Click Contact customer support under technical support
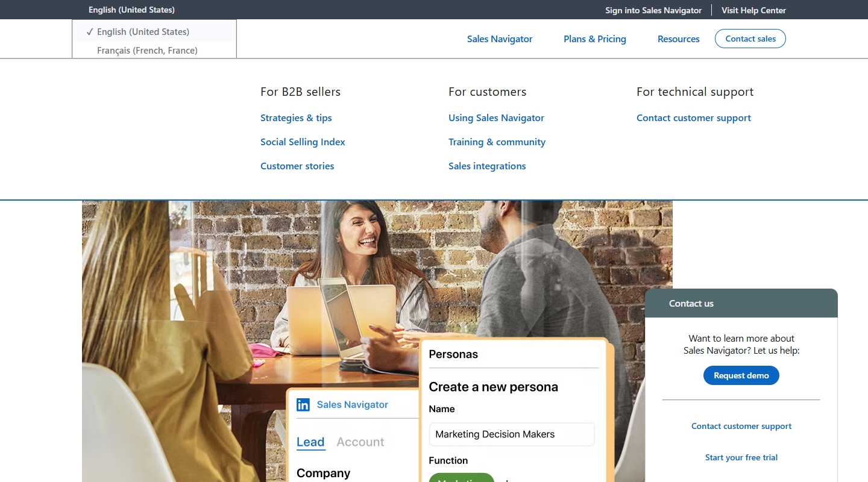Image resolution: width=868 pixels, height=482 pixels. (694, 118)
